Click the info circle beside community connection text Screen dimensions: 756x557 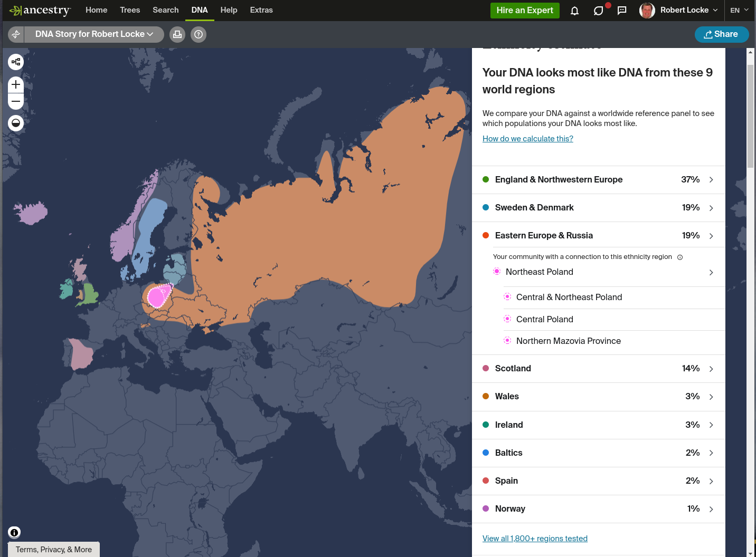tap(680, 257)
